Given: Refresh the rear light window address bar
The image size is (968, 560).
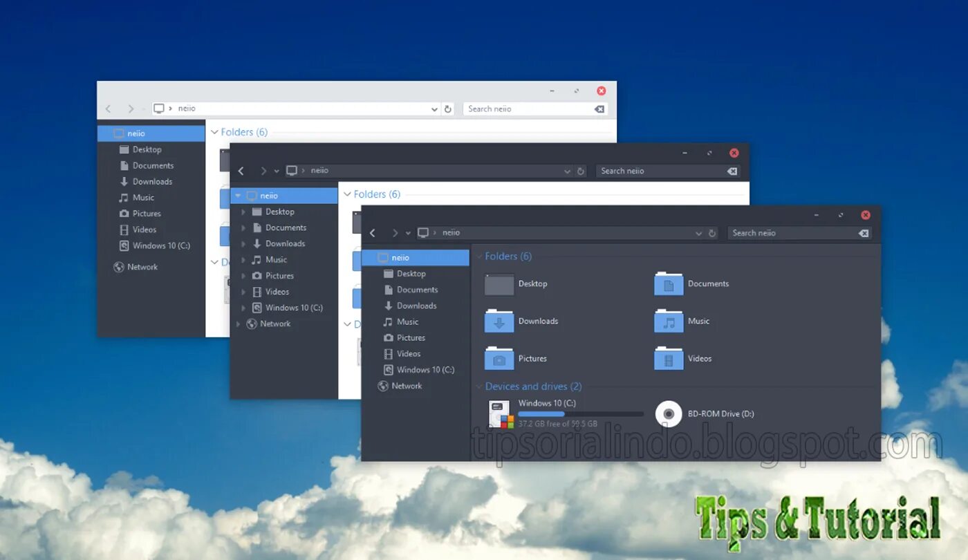Looking at the screenshot, I should tap(448, 109).
